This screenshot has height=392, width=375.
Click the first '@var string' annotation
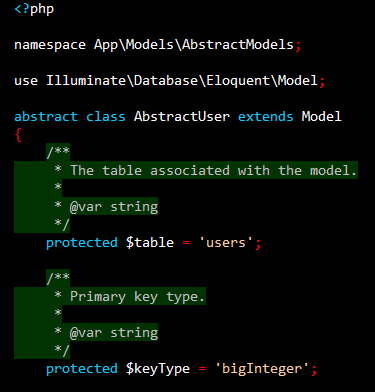click(114, 207)
